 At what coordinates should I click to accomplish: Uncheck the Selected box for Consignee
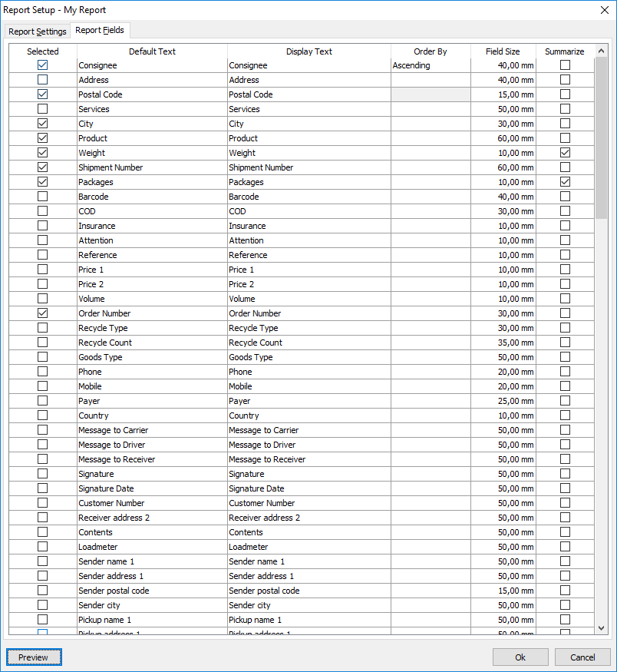pyautogui.click(x=42, y=65)
